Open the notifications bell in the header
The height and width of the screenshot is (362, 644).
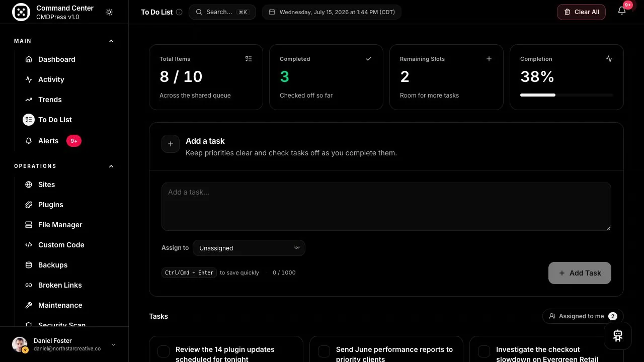click(622, 11)
